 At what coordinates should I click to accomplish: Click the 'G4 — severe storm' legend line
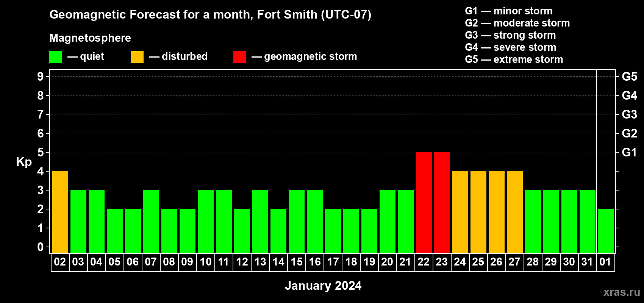coord(511,47)
